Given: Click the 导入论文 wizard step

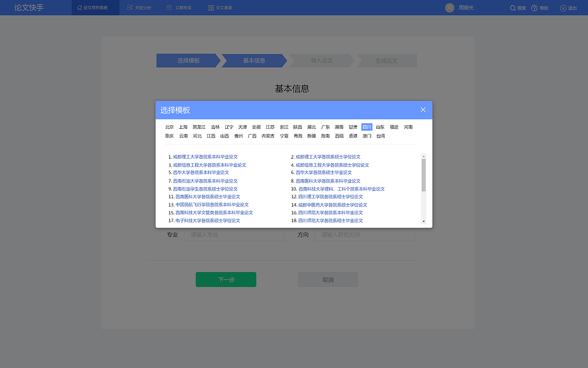Looking at the screenshot, I should point(319,60).
